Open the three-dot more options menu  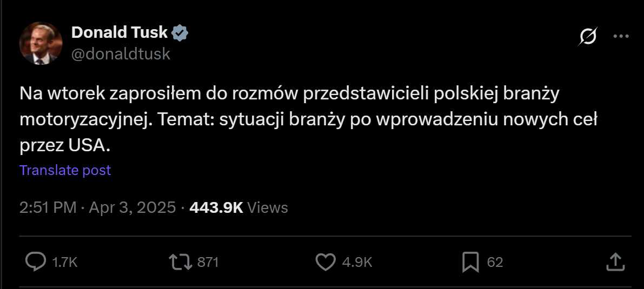(621, 37)
